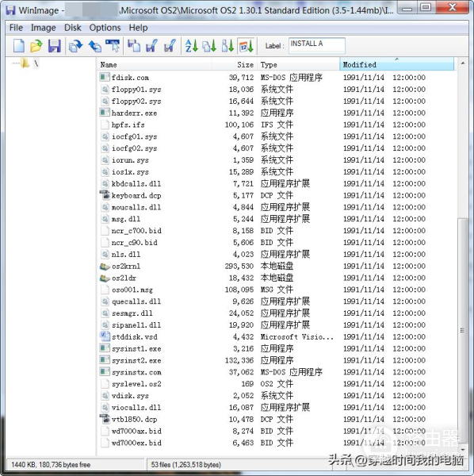The width and height of the screenshot is (474, 476).
Task: Select the file wd7000ax.bid
Action: coord(136,431)
